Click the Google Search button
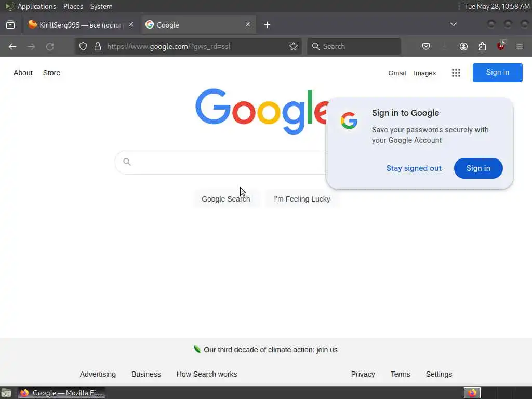This screenshot has height=399, width=532. coord(226,199)
